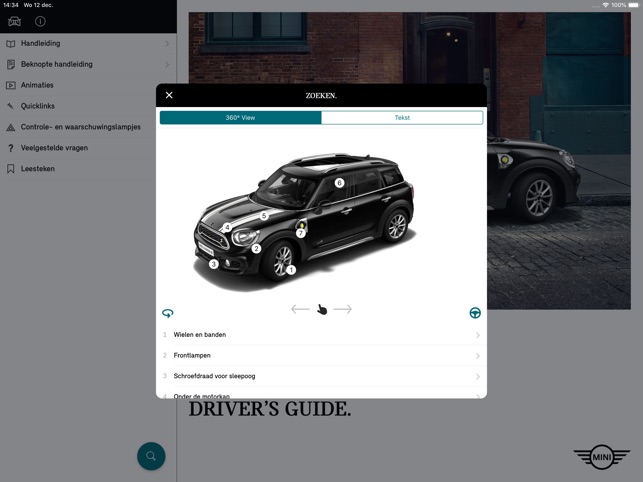
Task: Select hotspot 2 at the headlight
Action: pos(256,249)
